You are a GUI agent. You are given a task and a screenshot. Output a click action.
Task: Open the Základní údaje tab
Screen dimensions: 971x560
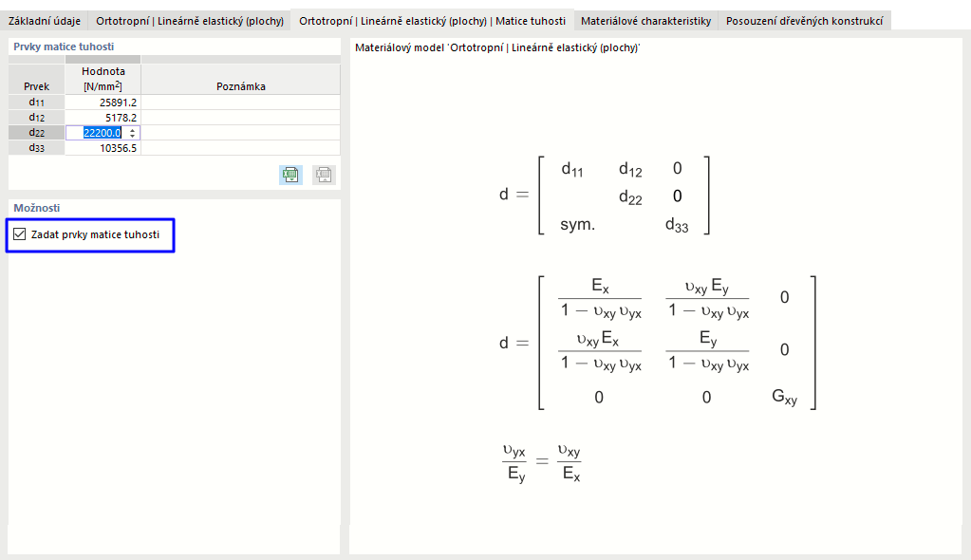(45, 21)
